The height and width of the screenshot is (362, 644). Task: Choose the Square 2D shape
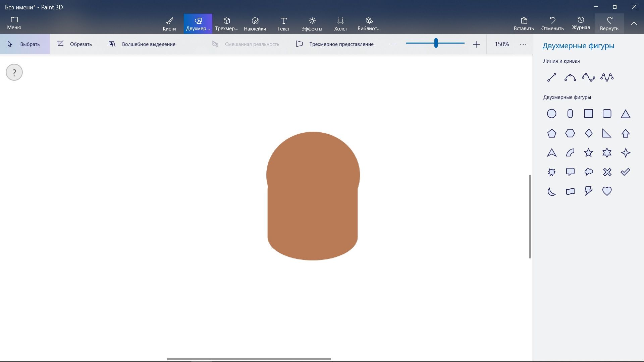pyautogui.click(x=588, y=114)
